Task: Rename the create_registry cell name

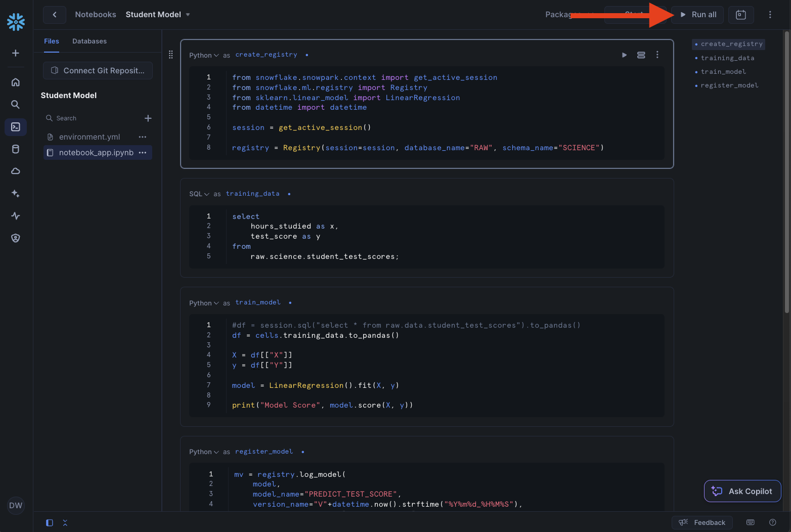Action: [267, 55]
